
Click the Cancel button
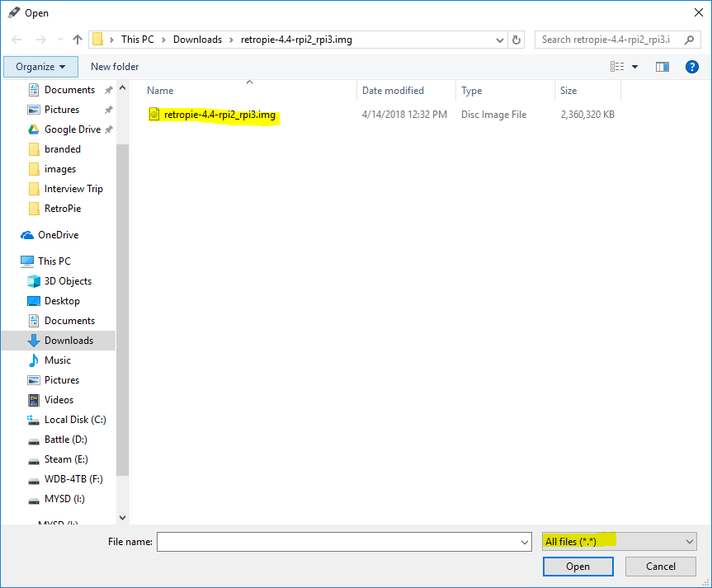661,567
